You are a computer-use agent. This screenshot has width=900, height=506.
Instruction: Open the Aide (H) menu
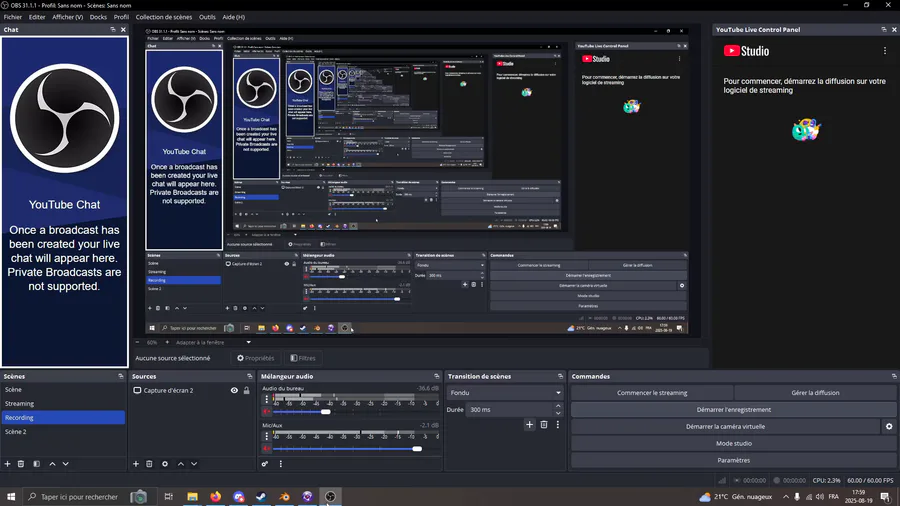[x=234, y=17]
